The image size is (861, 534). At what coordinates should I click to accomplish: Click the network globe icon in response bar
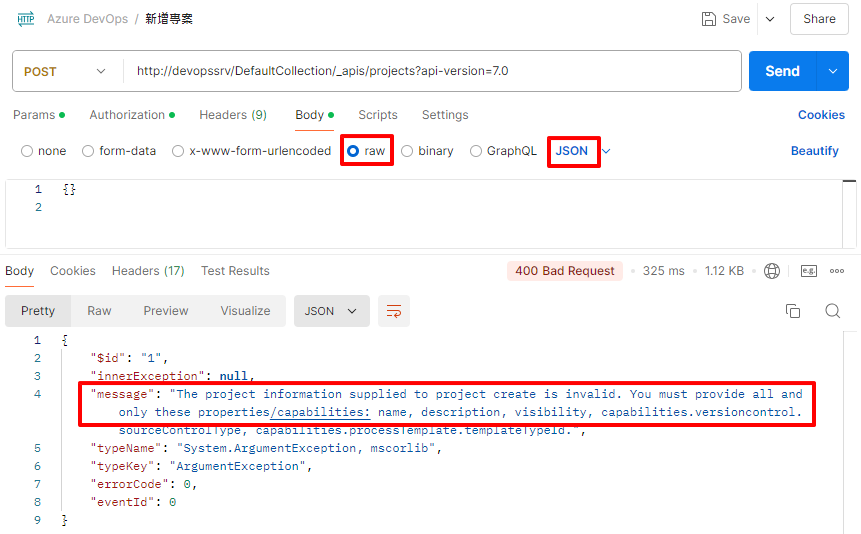pyautogui.click(x=772, y=271)
